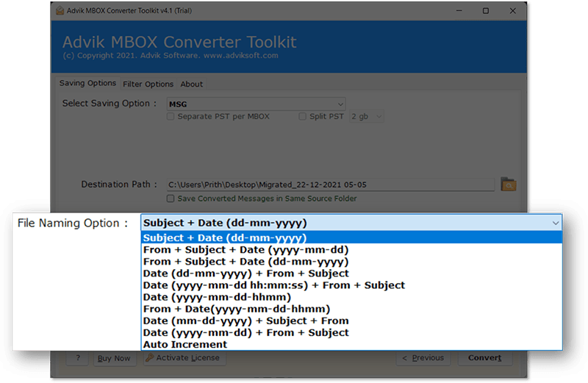The image size is (588, 383).
Task: Click the folder browse icon beside Destination Path
Action: click(509, 185)
